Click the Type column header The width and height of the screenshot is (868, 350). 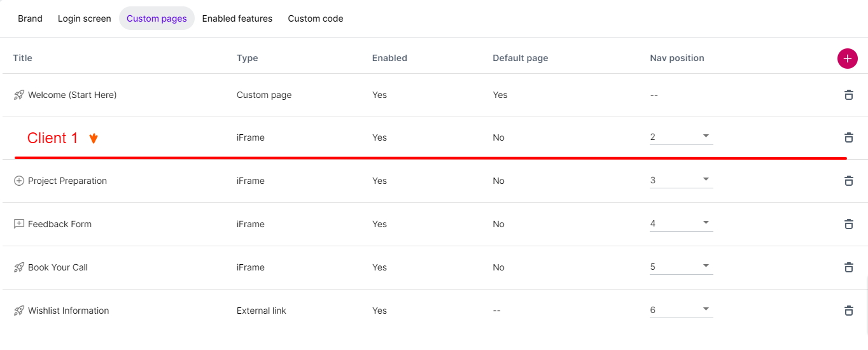coord(248,58)
